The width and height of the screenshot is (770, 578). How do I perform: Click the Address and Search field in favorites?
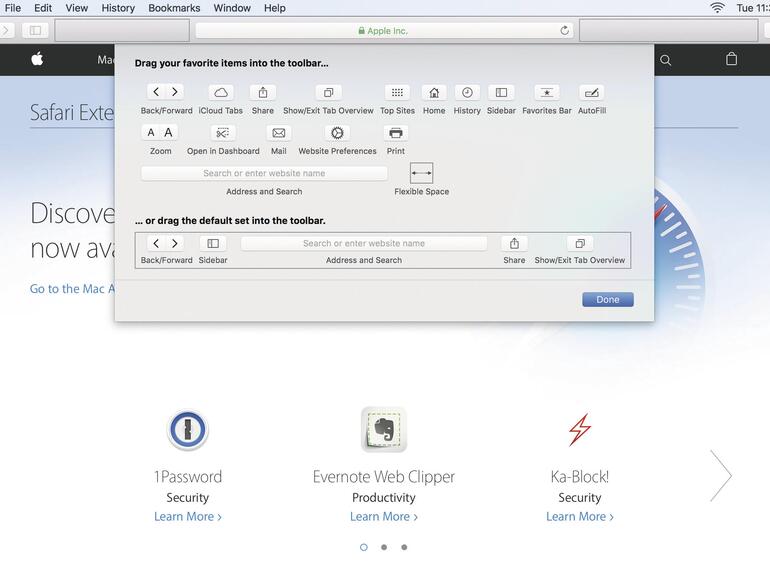coord(264,173)
